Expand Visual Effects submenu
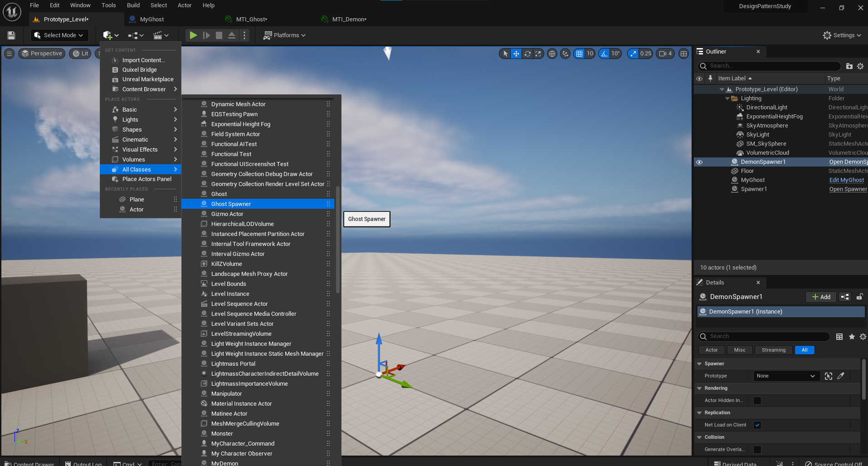Screen dimensions: 868x466 [x=141, y=150]
